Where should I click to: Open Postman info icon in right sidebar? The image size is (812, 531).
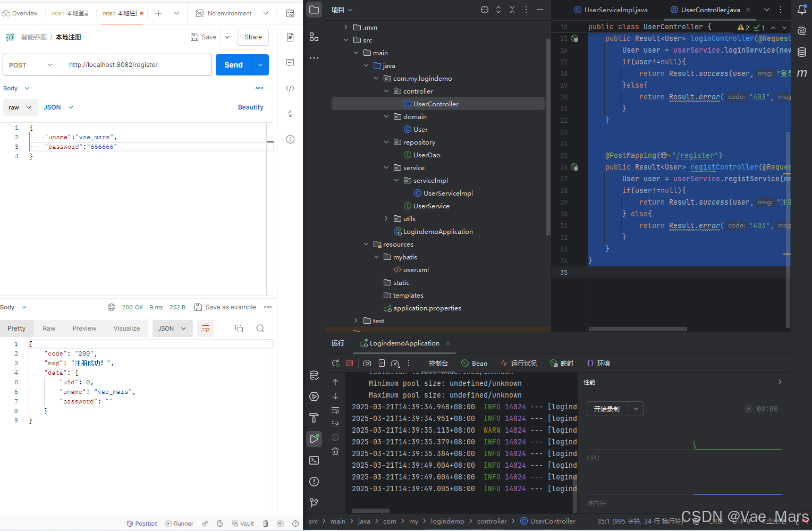point(290,139)
